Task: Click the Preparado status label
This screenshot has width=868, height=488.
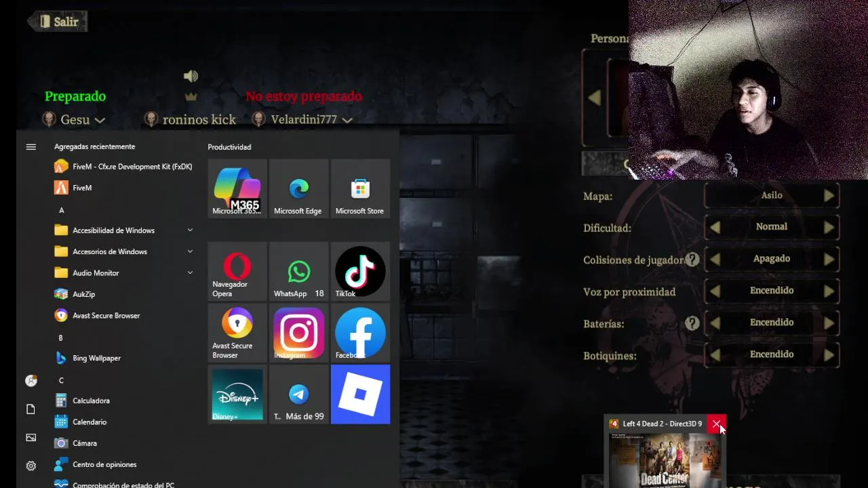Action: 75,96
